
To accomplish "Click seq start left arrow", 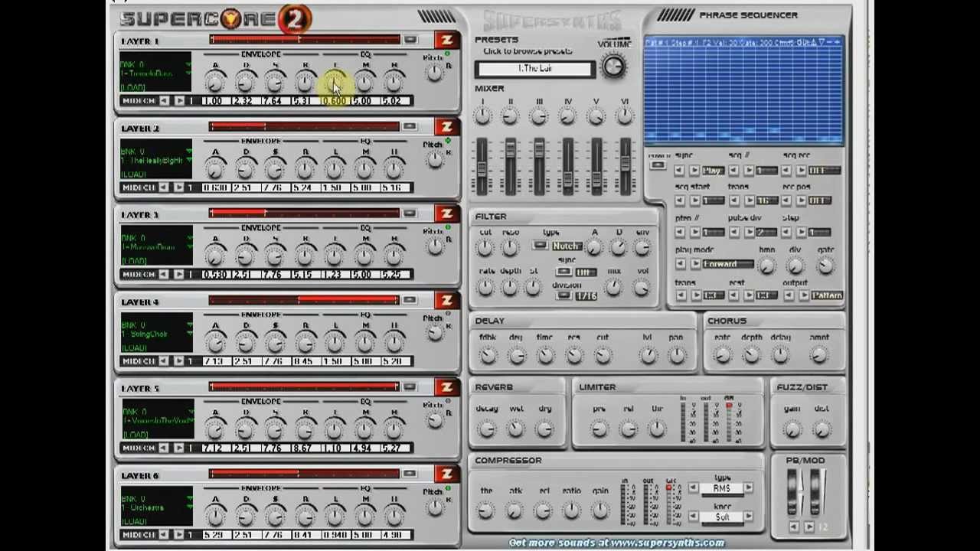I will pyautogui.click(x=680, y=201).
